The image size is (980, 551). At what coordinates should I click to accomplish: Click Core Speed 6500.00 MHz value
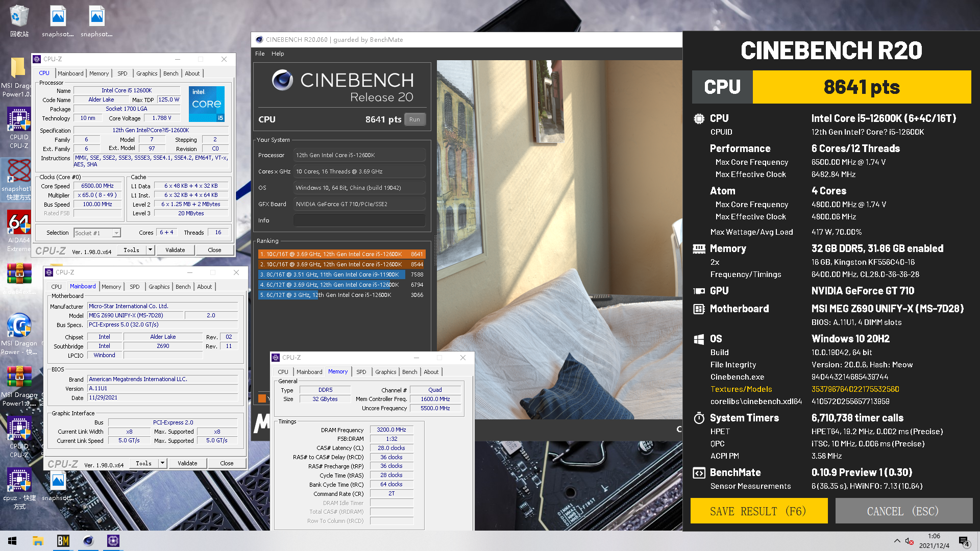pos(97,186)
